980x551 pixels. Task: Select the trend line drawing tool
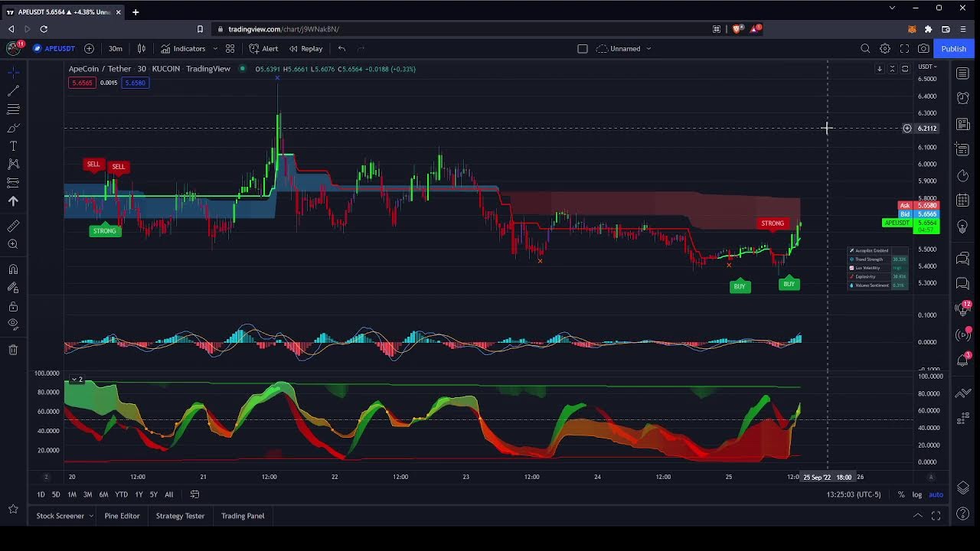(x=13, y=90)
